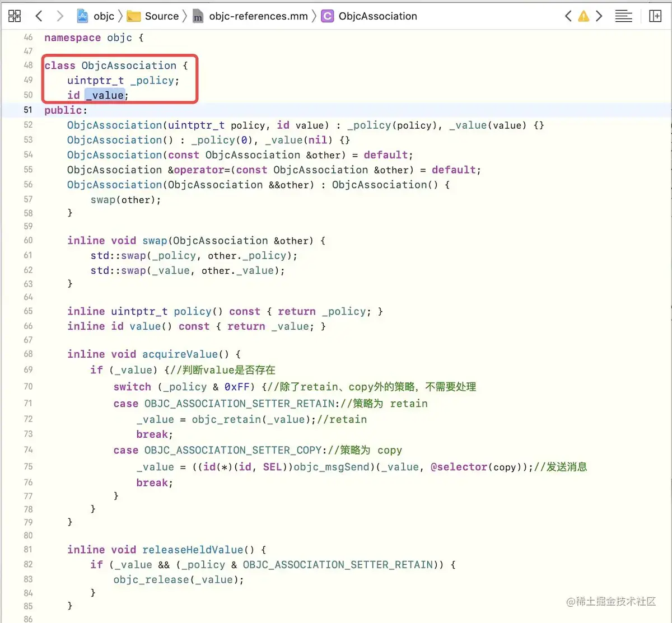This screenshot has width=672, height=623.
Task: Jump to previous issue arrow
Action: [x=568, y=16]
